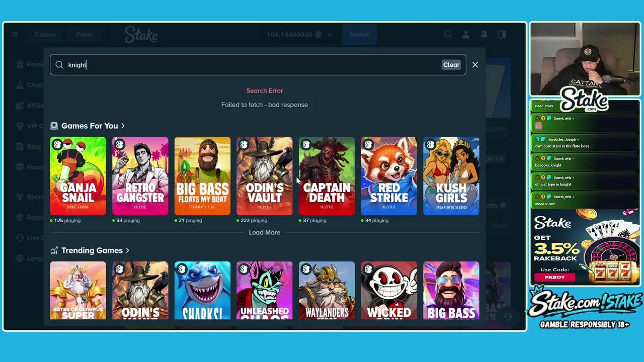The height and width of the screenshot is (362, 644).
Task: Open the Wallet button
Action: (360, 35)
